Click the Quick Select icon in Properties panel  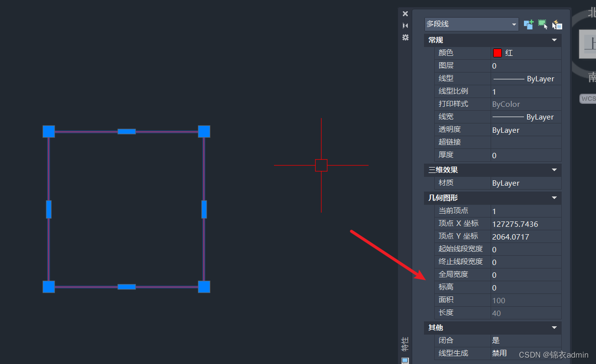pyautogui.click(x=557, y=24)
